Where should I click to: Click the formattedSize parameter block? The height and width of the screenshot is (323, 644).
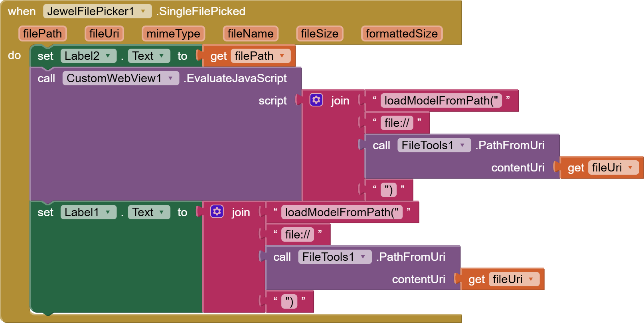401,33
